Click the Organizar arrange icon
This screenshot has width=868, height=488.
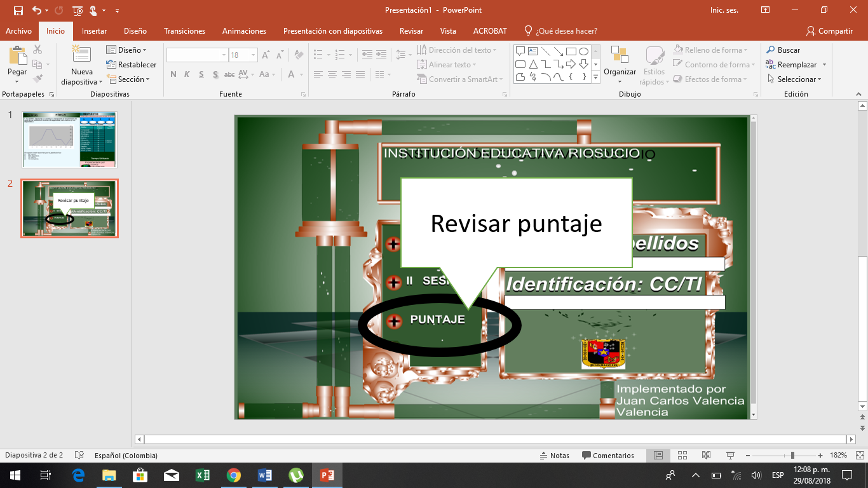(620, 56)
